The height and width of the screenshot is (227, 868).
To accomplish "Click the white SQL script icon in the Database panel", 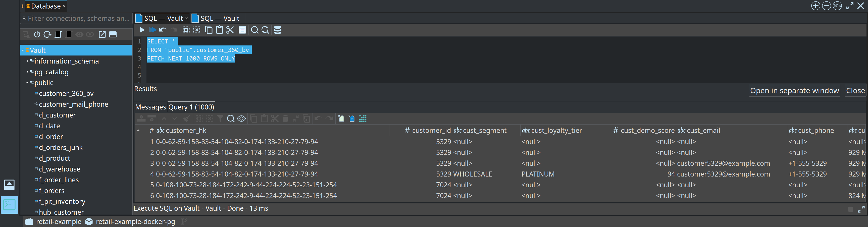I will (x=58, y=34).
